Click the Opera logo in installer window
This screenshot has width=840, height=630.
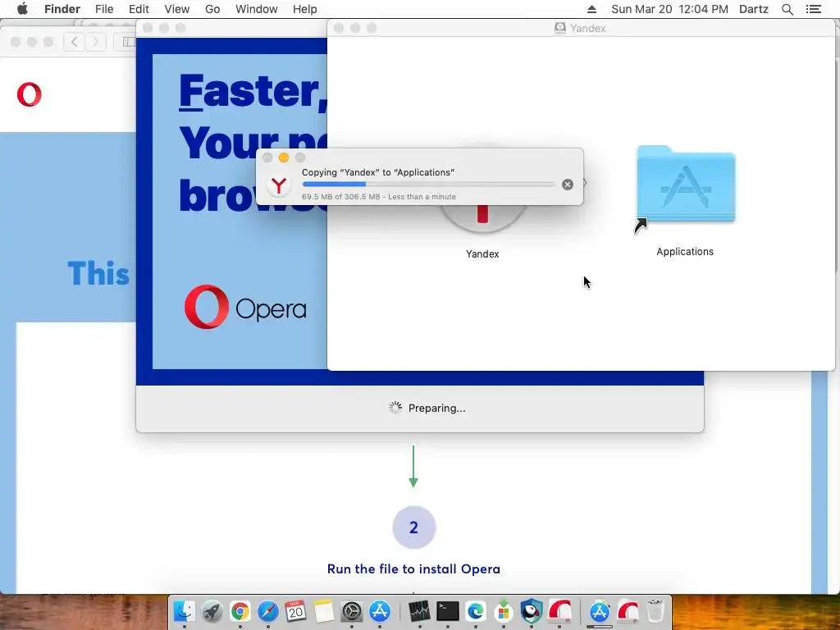pyautogui.click(x=245, y=307)
